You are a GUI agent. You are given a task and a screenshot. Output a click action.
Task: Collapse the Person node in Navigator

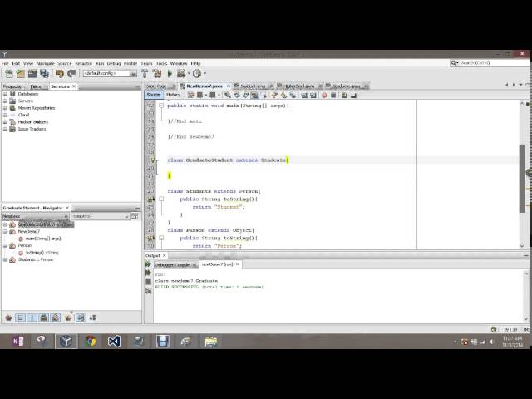pyautogui.click(x=5, y=246)
